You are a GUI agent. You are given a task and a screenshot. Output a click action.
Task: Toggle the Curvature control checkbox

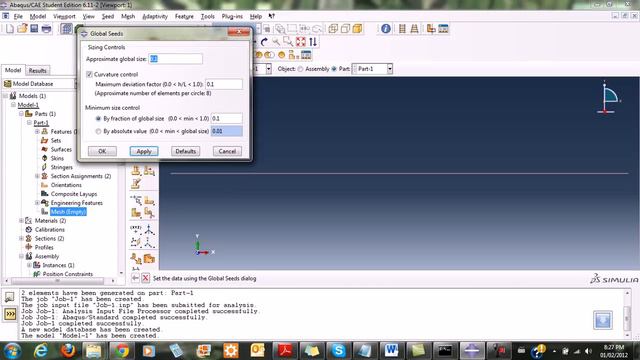coord(89,74)
